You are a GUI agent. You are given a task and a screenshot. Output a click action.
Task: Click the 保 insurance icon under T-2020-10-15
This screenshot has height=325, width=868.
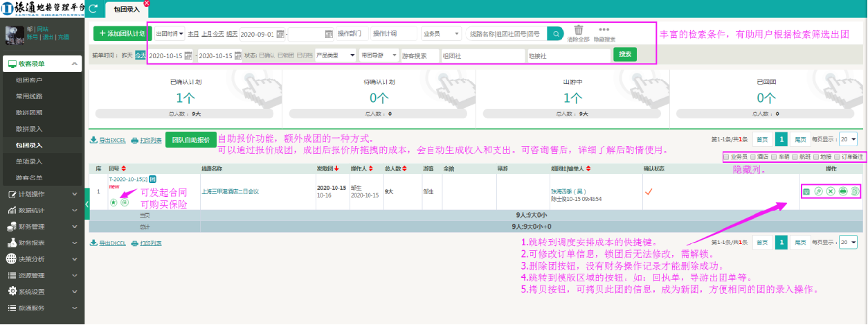(125, 202)
